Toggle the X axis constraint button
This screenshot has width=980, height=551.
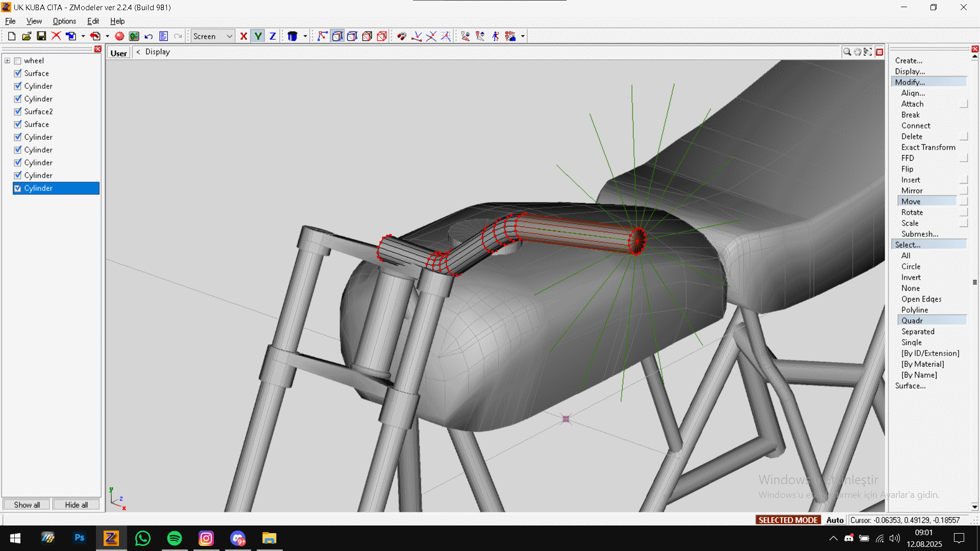tap(243, 36)
